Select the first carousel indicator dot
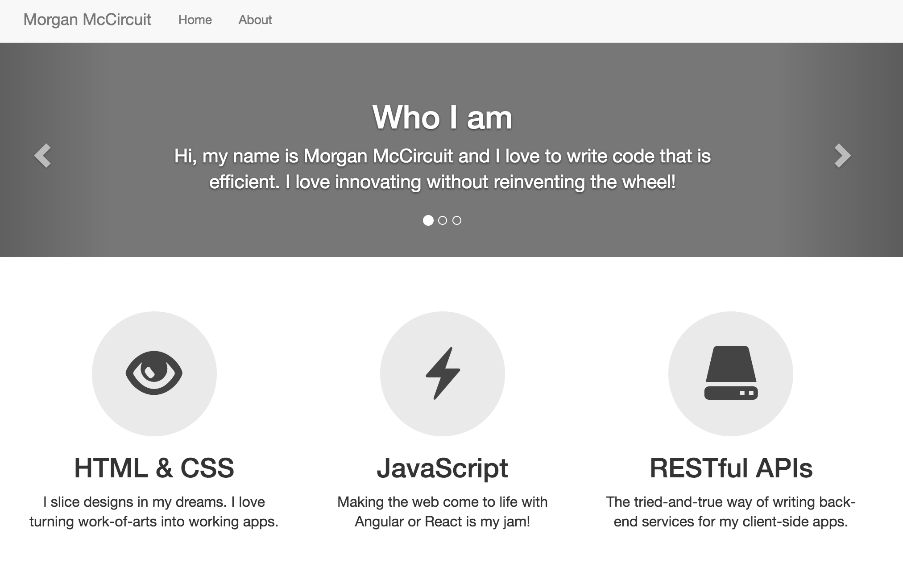 point(428,220)
